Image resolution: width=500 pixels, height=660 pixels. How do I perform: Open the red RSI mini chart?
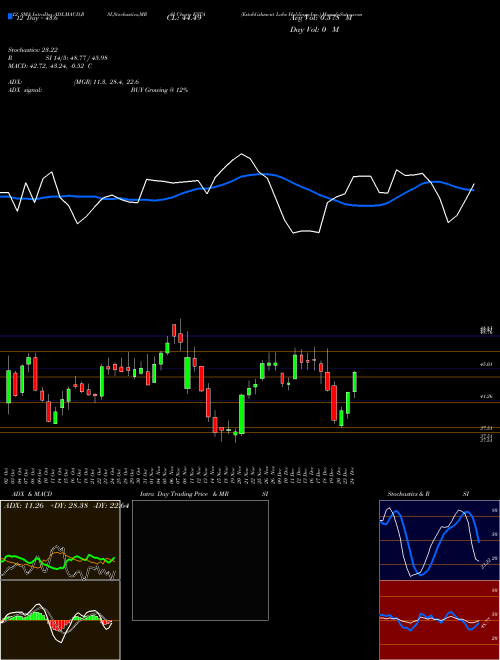click(439, 620)
